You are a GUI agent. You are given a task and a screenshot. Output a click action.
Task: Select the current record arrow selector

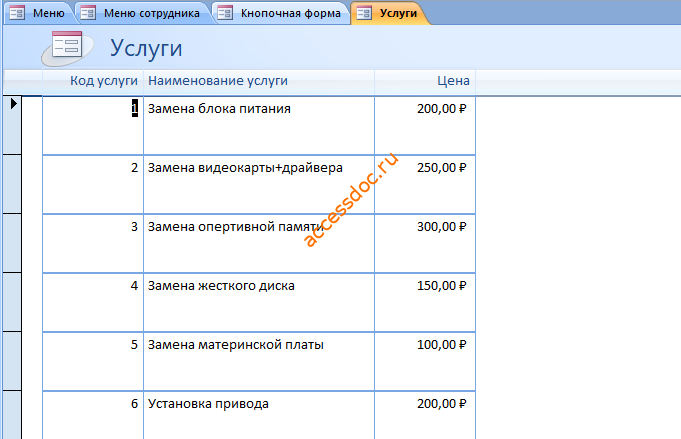coord(12,125)
